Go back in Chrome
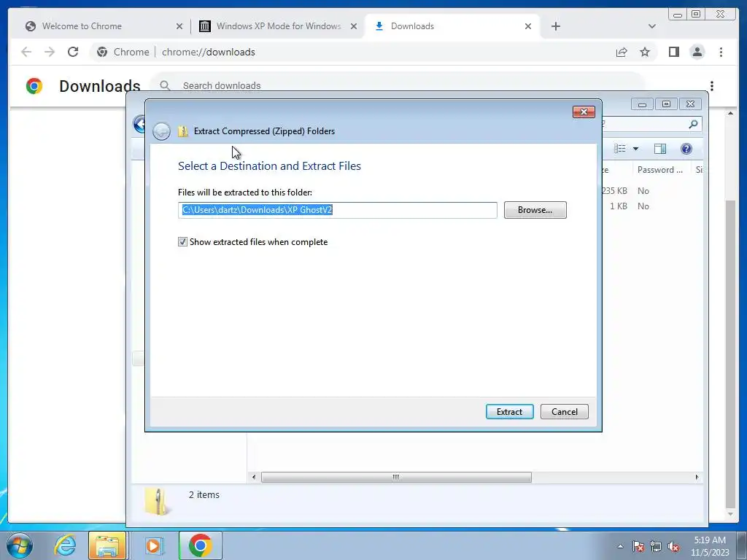 [x=26, y=52]
